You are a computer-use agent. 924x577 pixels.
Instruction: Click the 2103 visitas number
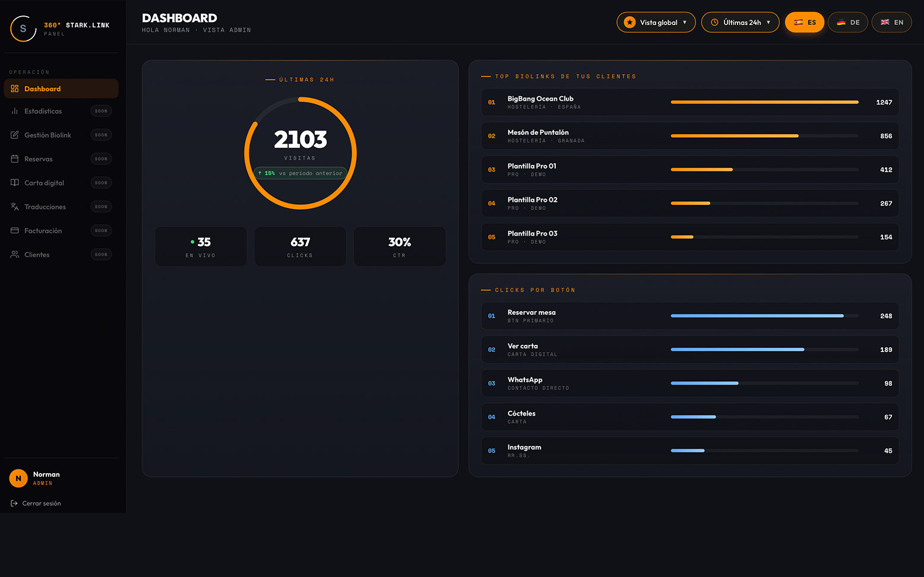300,140
